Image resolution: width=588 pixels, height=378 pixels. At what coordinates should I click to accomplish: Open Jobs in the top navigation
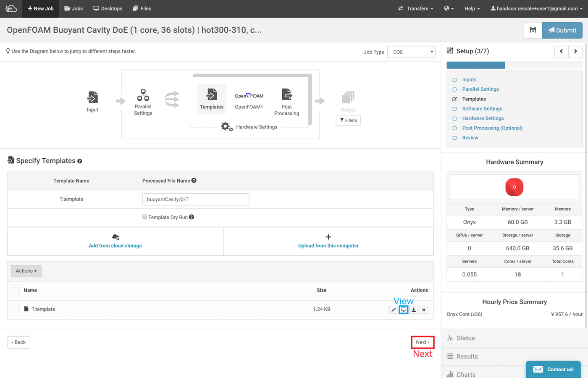pyautogui.click(x=73, y=8)
